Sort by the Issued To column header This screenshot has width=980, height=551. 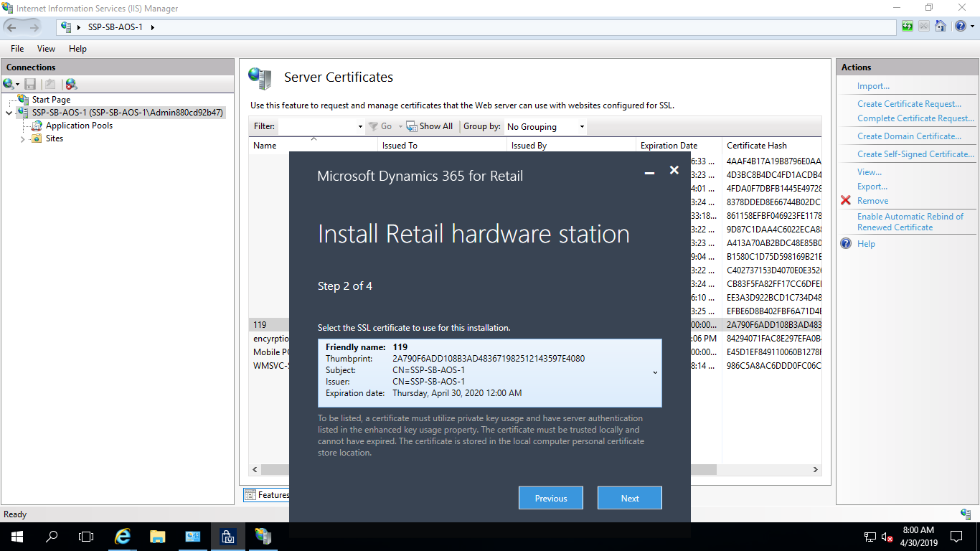click(x=442, y=145)
